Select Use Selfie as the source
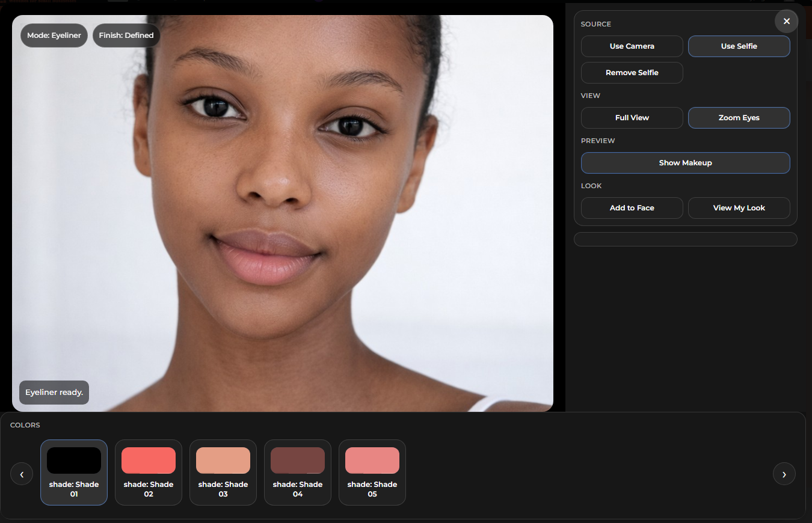812x523 pixels. pyautogui.click(x=739, y=46)
